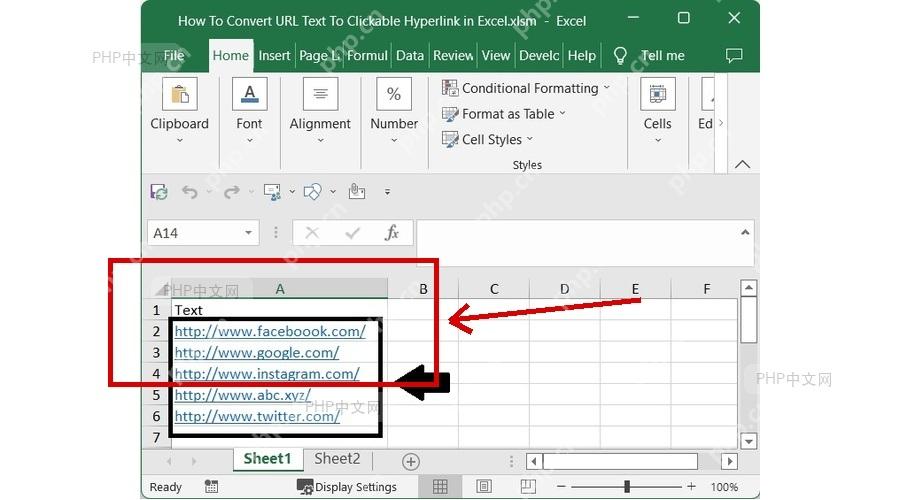This screenshot has height=500, width=900.
Task: Select column C header
Action: (494, 289)
